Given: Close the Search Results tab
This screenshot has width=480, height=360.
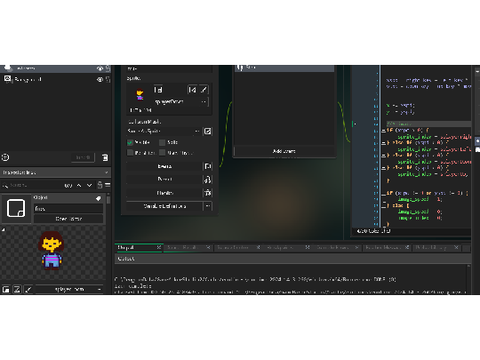Looking at the screenshot, I should click(208, 247).
